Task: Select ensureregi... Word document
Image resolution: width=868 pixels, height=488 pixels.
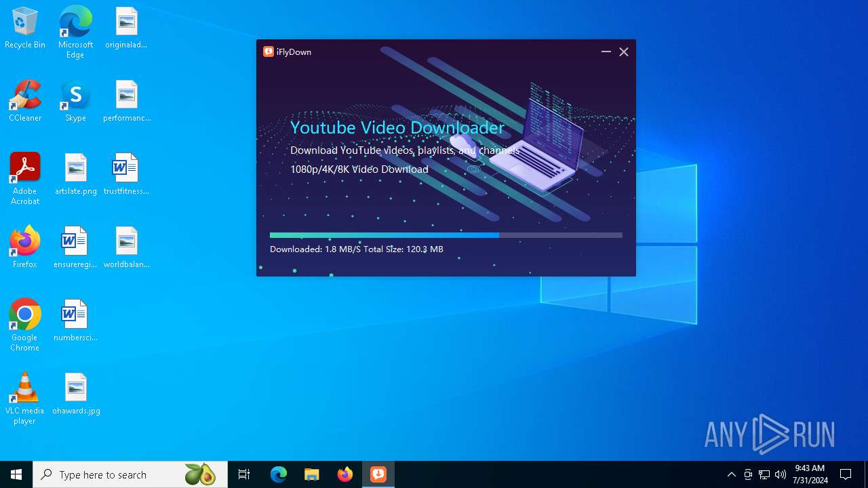Action: click(x=75, y=247)
